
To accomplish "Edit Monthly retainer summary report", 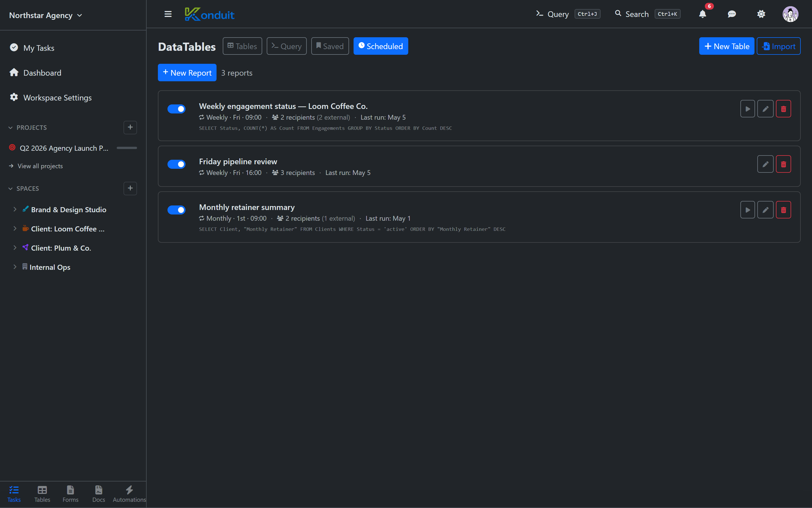I will tap(765, 210).
